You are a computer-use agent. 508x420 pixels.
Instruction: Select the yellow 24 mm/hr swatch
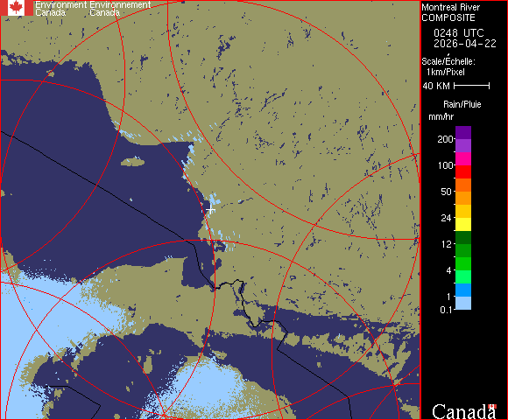tap(463, 224)
